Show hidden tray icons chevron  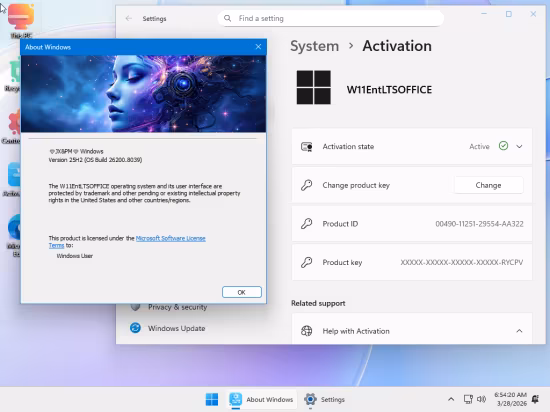451,399
